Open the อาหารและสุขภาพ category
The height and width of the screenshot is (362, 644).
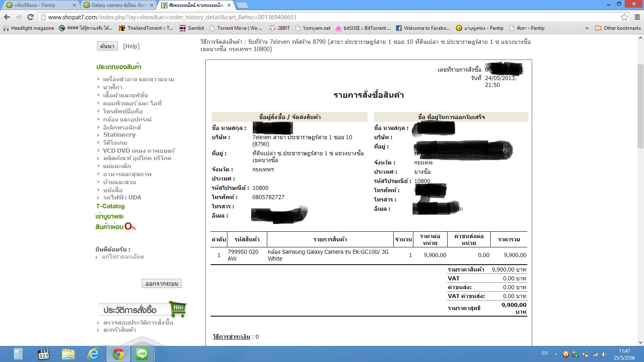pyautogui.click(x=127, y=174)
